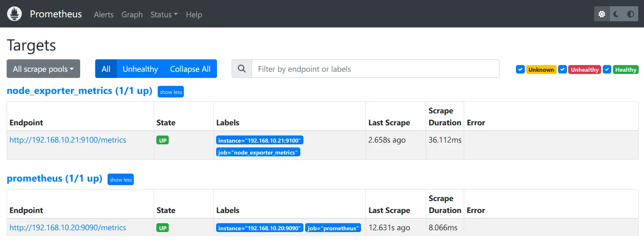Open the All scrape pools dropdown
This screenshot has height=244, width=644.
pos(43,69)
